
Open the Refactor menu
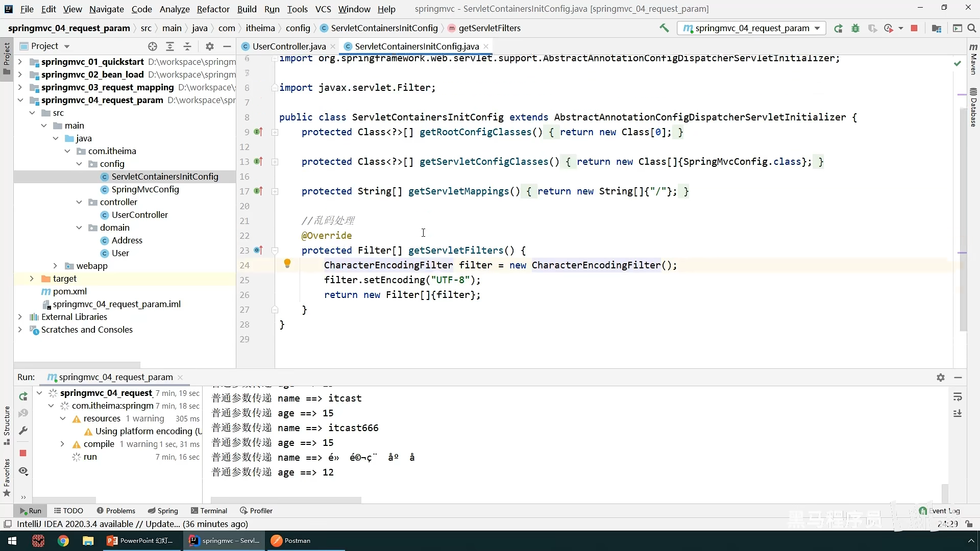click(x=213, y=9)
